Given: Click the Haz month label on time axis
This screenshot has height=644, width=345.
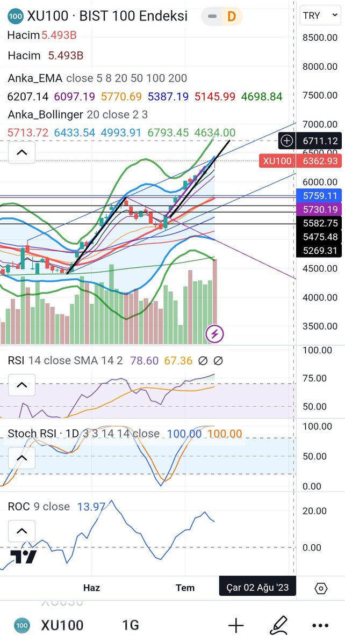Looking at the screenshot, I should tap(91, 588).
